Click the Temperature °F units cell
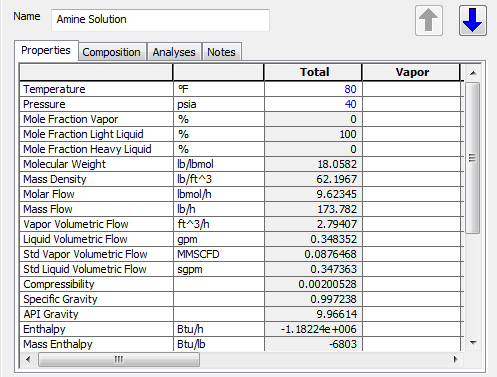Screen dimensions: 497x377 (218, 89)
